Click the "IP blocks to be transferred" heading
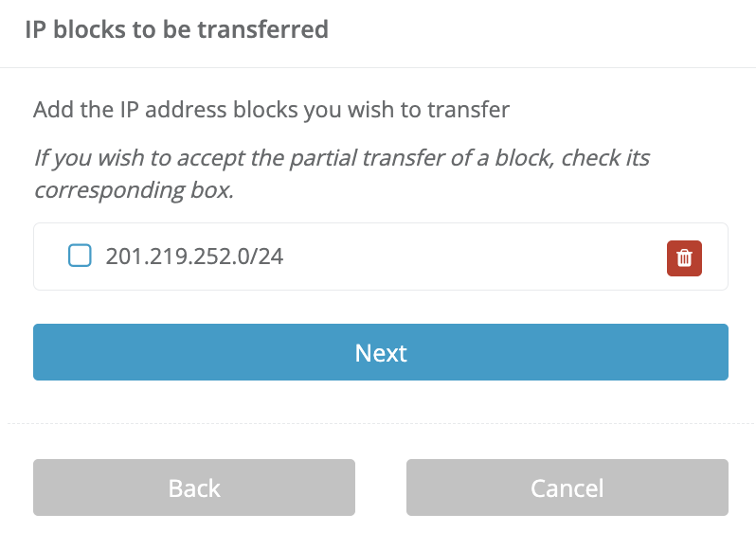Viewport: 756px width, 549px height. click(176, 29)
